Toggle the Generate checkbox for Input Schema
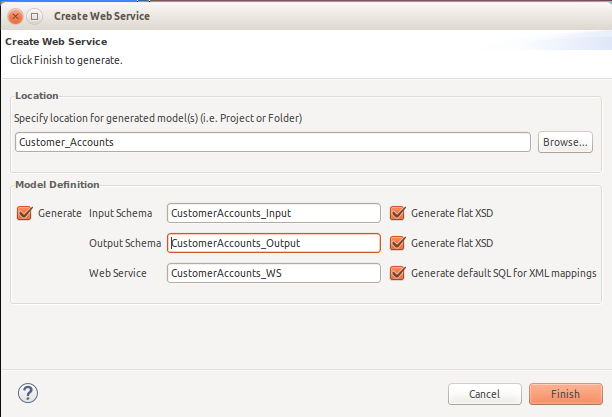Viewport: 612px width, 417px height. 25,213
